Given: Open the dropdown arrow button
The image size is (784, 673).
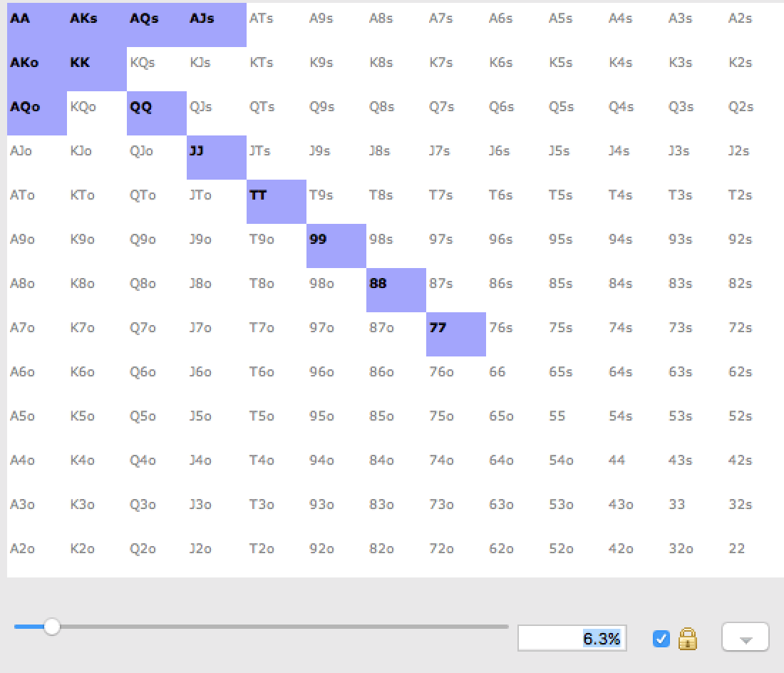Looking at the screenshot, I should (x=745, y=637).
